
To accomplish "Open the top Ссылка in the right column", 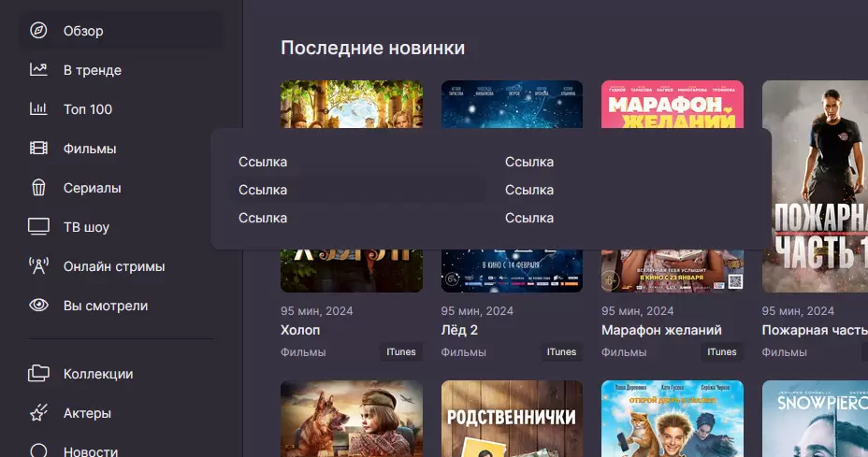I will (x=529, y=162).
